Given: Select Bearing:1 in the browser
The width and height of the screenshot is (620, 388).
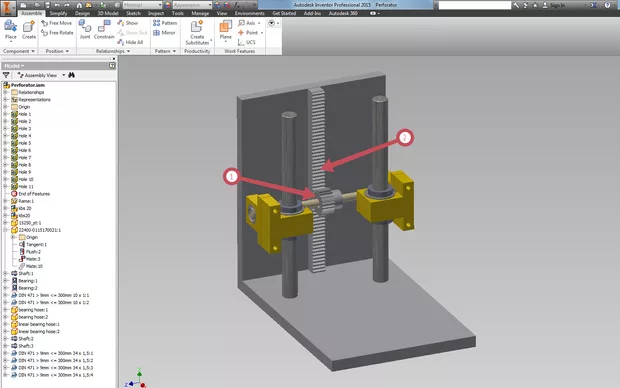Looking at the screenshot, I should 24,280.
